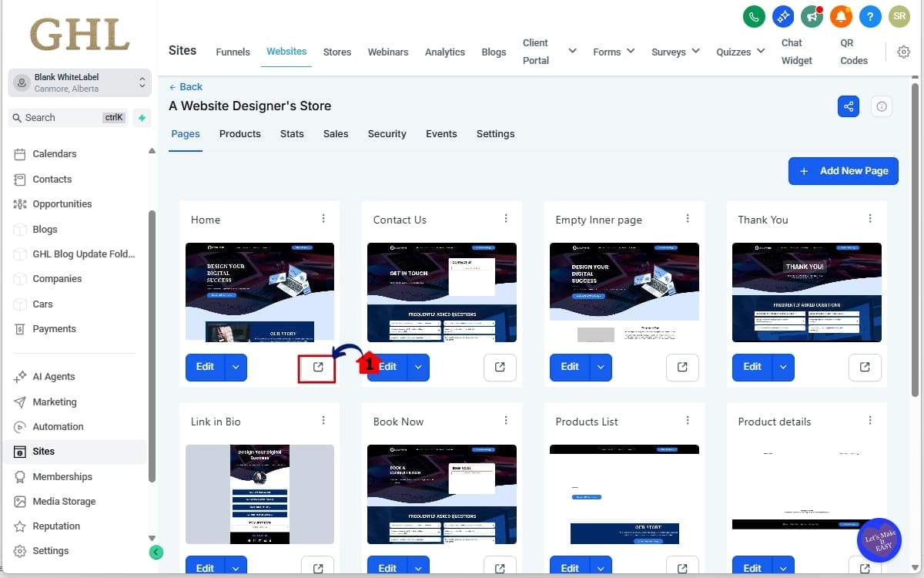The image size is (924, 578).
Task: Click the question mark help icon
Action: 870,15
